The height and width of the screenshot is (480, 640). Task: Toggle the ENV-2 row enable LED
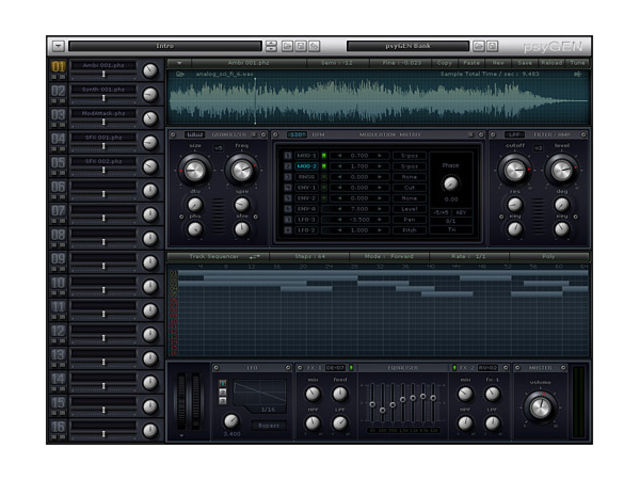pyautogui.click(x=324, y=198)
